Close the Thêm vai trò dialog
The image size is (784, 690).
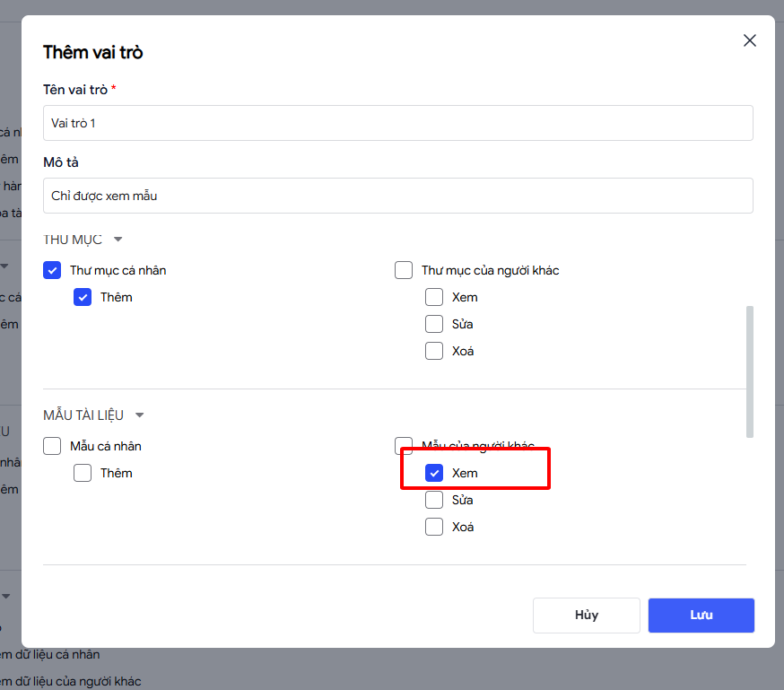[x=750, y=40]
